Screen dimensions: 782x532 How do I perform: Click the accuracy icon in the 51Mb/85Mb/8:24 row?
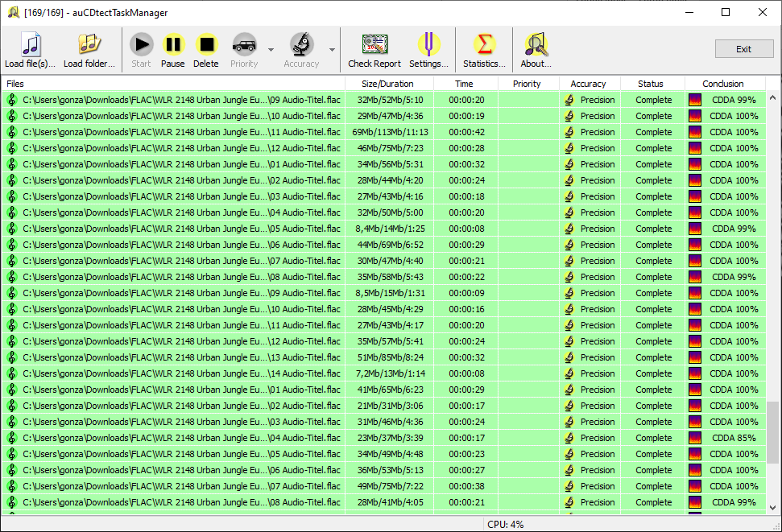coord(569,357)
